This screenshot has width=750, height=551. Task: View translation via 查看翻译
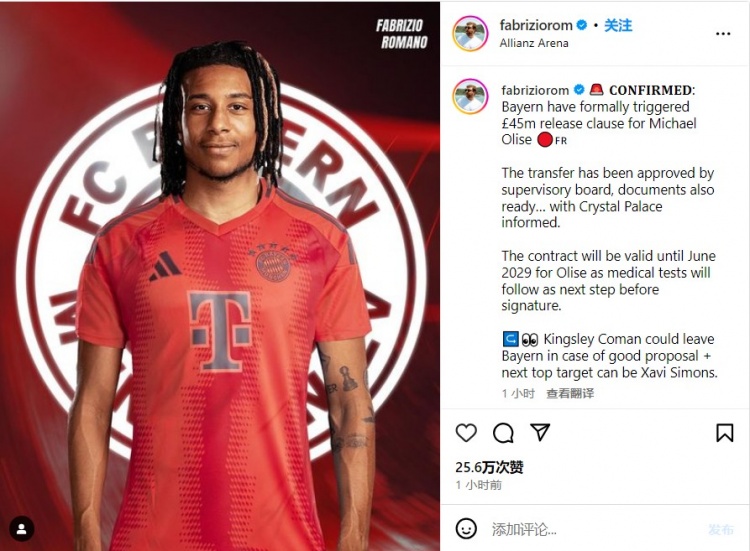(570, 393)
